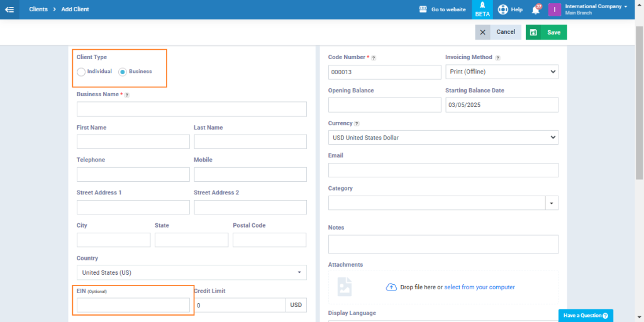Click the Main Branch text

[579, 13]
